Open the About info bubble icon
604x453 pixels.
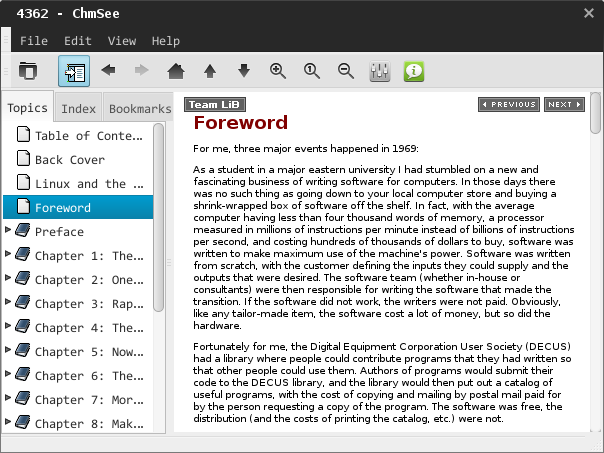[414, 71]
